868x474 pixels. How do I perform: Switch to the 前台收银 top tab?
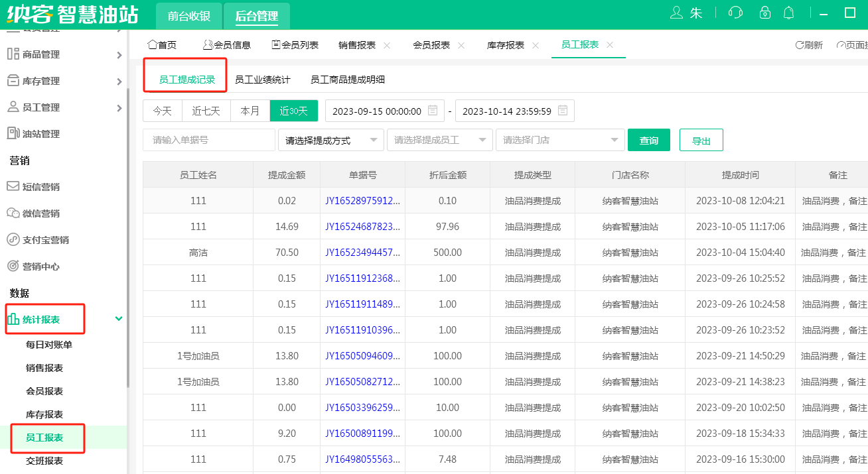[188, 17]
